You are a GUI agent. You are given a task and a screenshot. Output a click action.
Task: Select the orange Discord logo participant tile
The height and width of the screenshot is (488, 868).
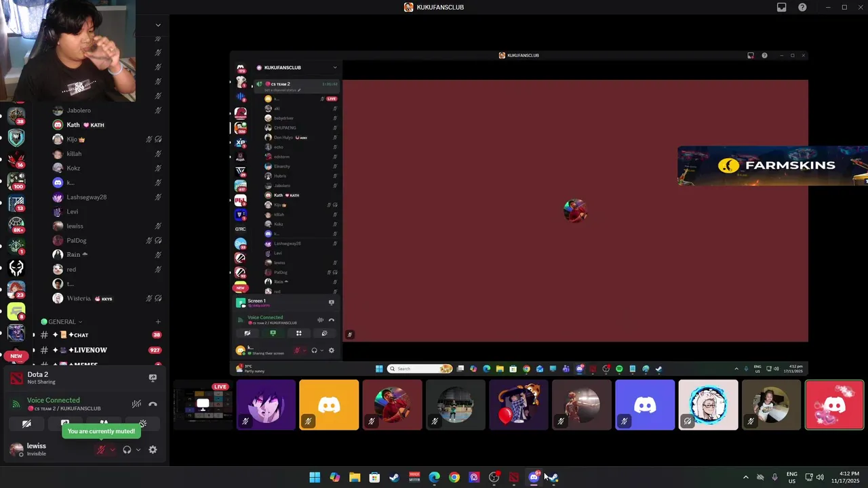329,405
